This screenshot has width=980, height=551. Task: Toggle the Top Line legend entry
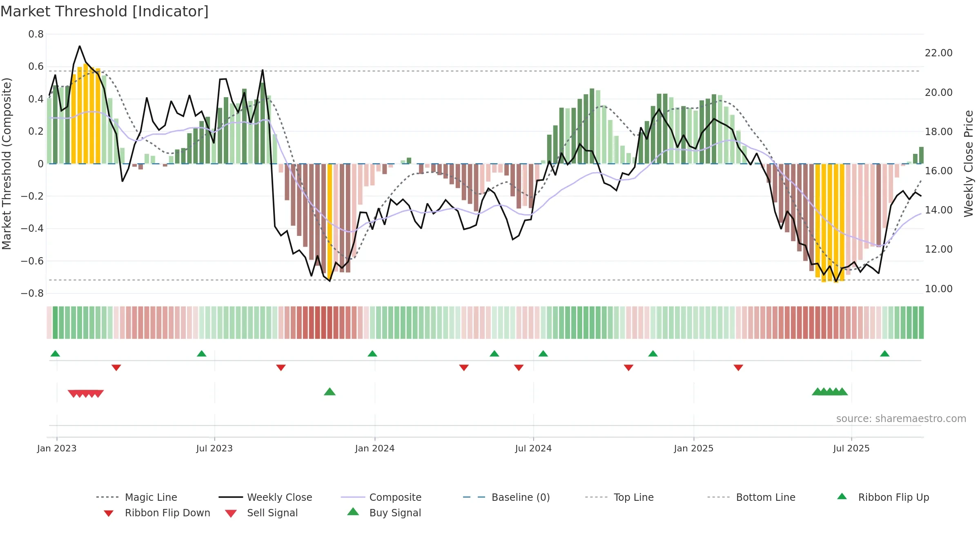pos(619,497)
